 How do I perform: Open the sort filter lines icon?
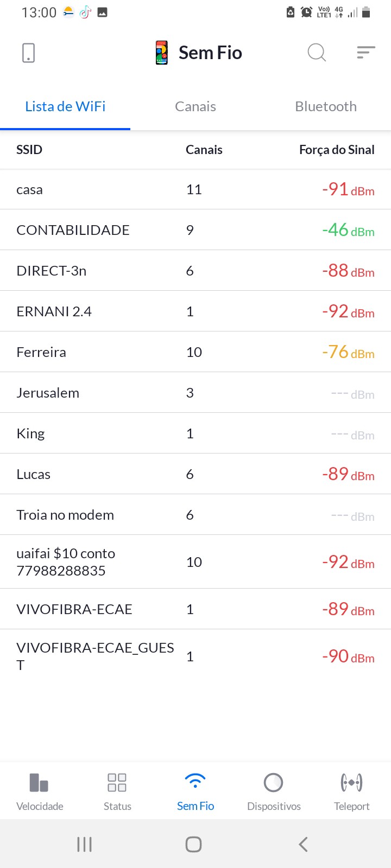click(366, 52)
